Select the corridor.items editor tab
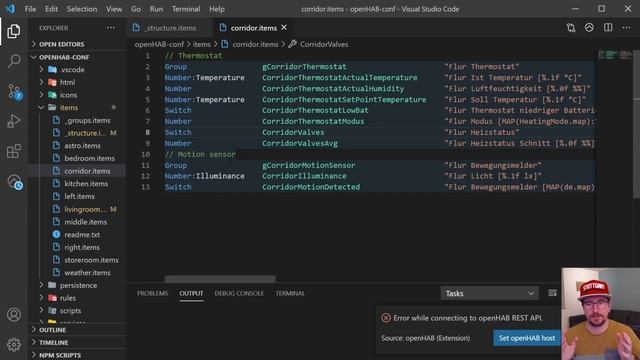 [253, 28]
